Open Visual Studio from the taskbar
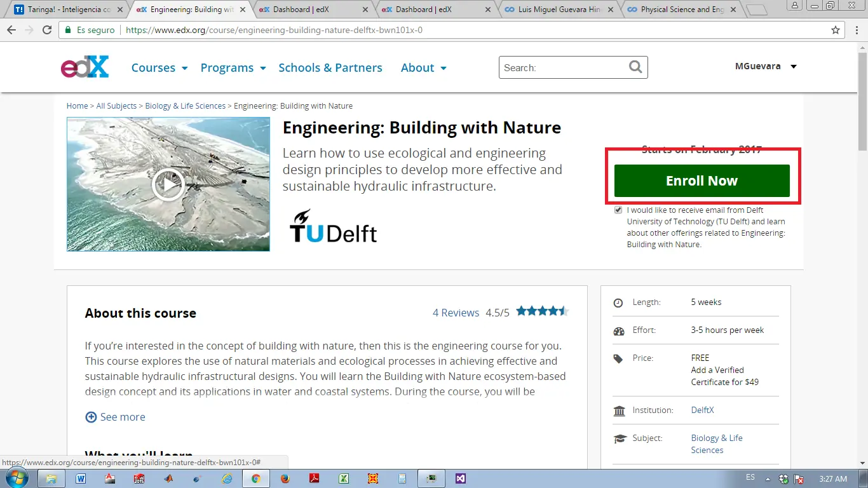This screenshot has height=488, width=868. click(461, 478)
